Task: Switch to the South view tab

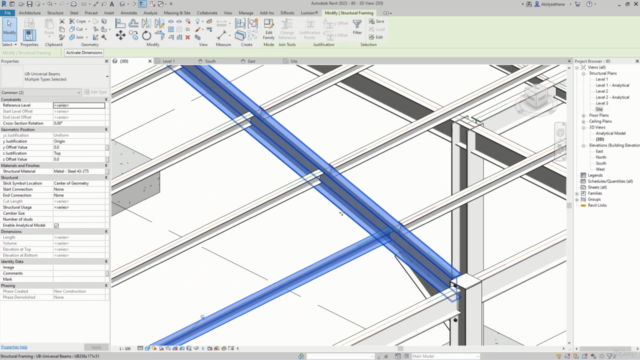Action: 211,61
